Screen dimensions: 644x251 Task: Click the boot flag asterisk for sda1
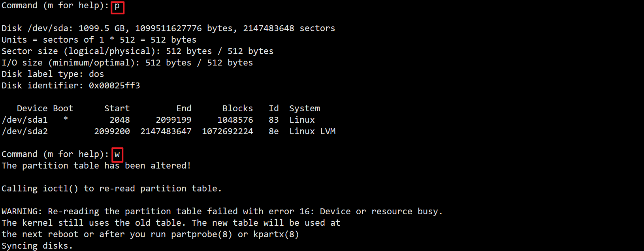click(x=66, y=119)
